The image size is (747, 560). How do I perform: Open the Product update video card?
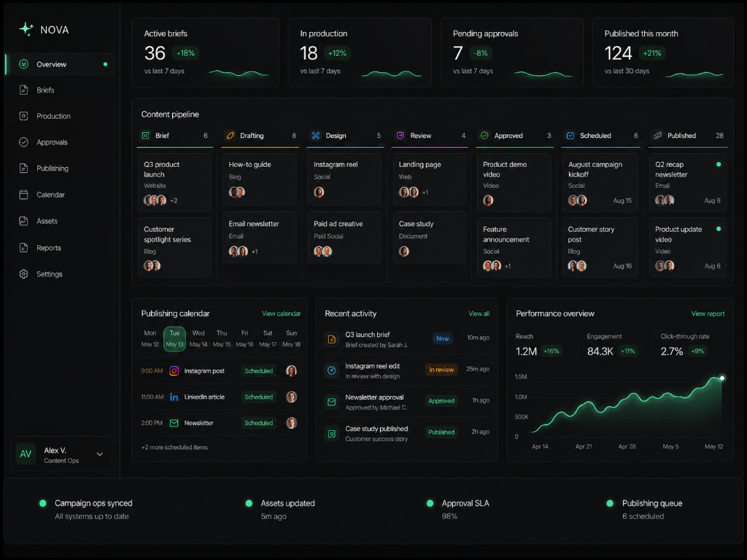click(x=687, y=247)
